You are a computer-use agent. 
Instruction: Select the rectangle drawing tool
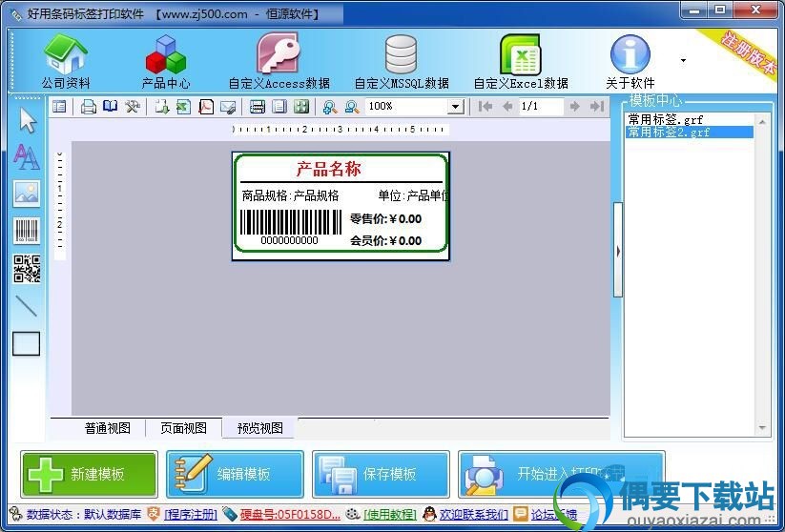(x=26, y=344)
